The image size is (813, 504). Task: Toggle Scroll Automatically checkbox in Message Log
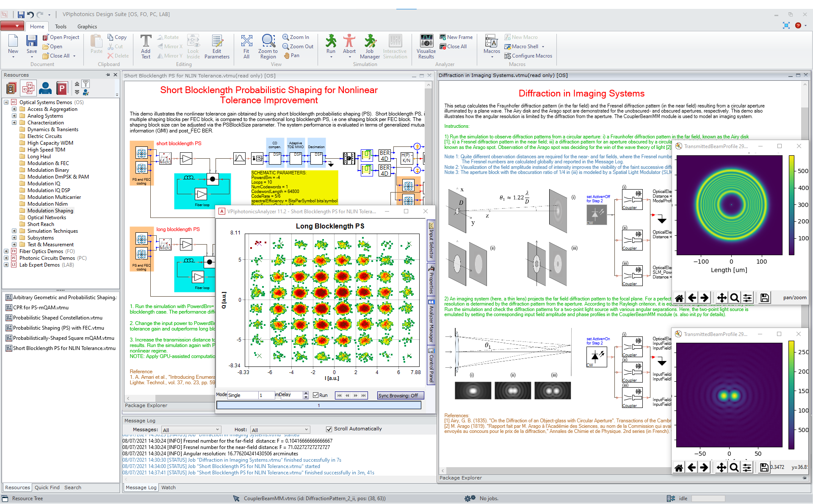329,429
